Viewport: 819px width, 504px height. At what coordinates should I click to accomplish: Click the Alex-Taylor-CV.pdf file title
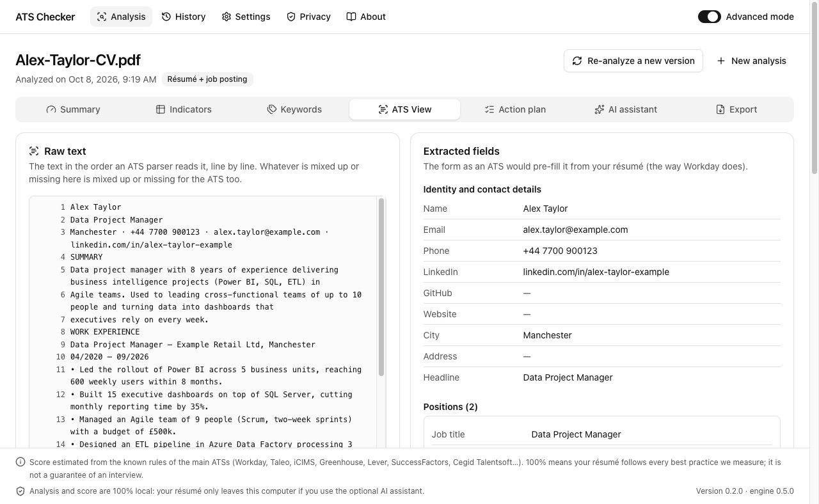point(78,60)
